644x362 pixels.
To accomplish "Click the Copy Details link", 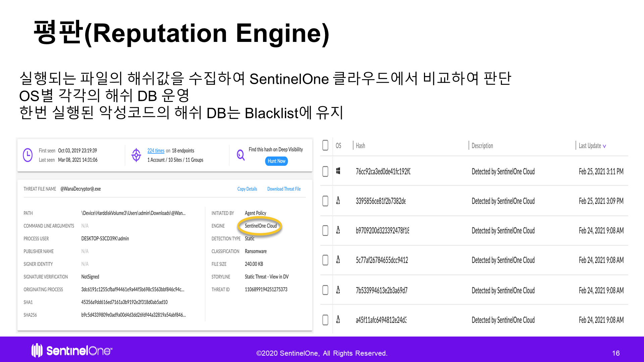I will tap(247, 189).
